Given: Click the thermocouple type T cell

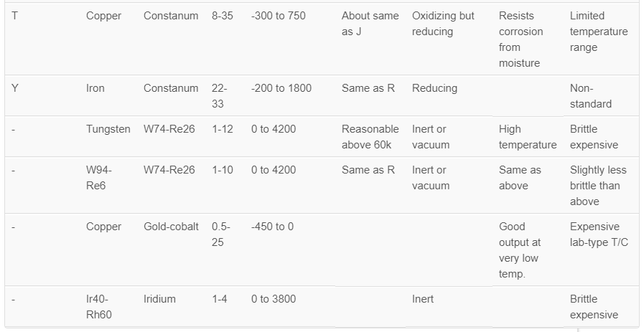Looking at the screenshot, I should tap(15, 16).
